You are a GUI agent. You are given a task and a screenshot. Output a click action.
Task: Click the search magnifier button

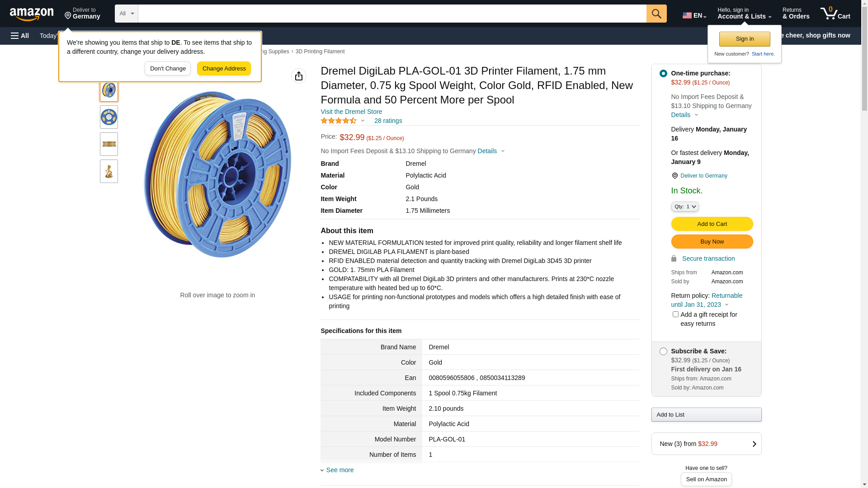[x=656, y=14]
